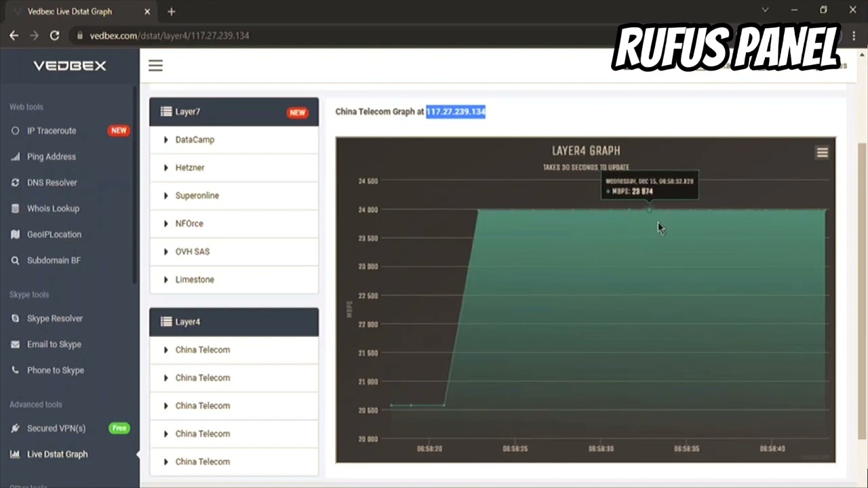Viewport: 868px width, 488px height.
Task: Click the second China Telecom row
Action: 234,378
